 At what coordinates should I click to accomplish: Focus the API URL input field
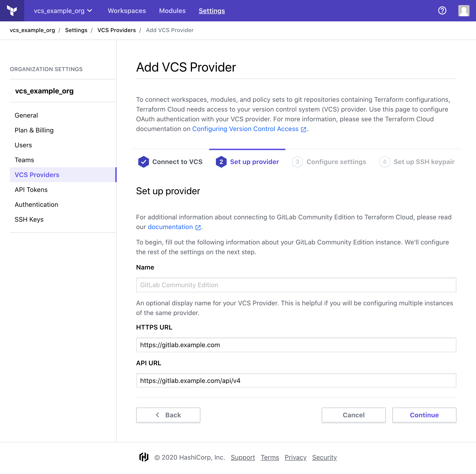coord(296,380)
